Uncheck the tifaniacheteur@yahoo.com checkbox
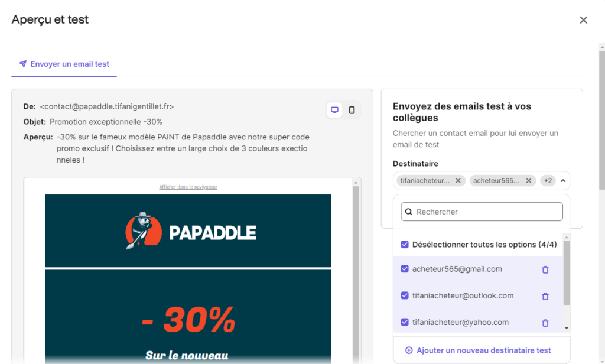Image resolution: width=605 pixels, height=364 pixels. pos(405,322)
